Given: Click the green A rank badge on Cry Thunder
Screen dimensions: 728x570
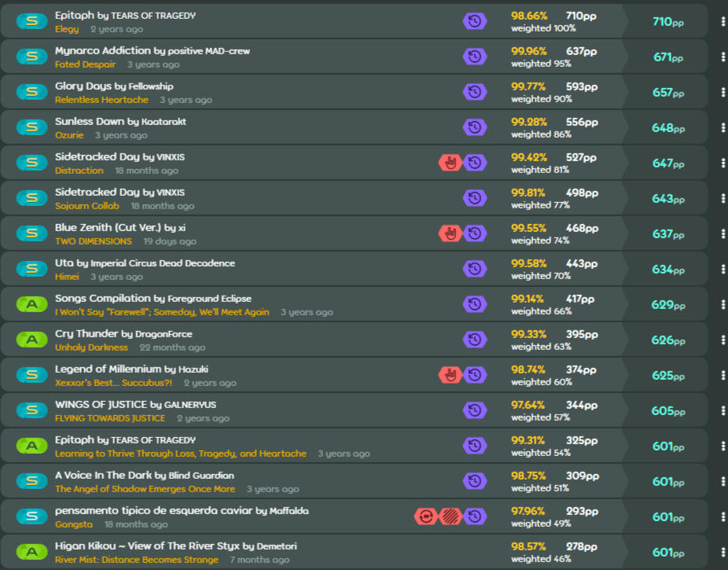Looking at the screenshot, I should point(31,340).
